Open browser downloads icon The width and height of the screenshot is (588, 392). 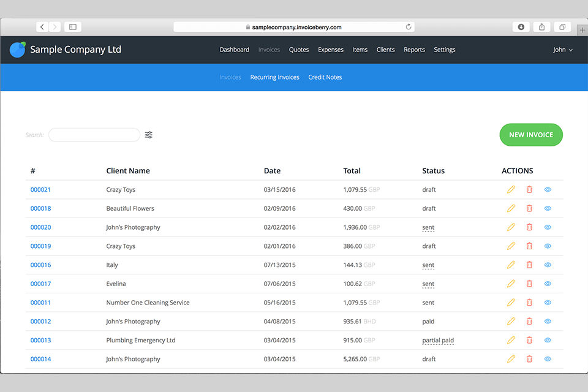click(521, 27)
